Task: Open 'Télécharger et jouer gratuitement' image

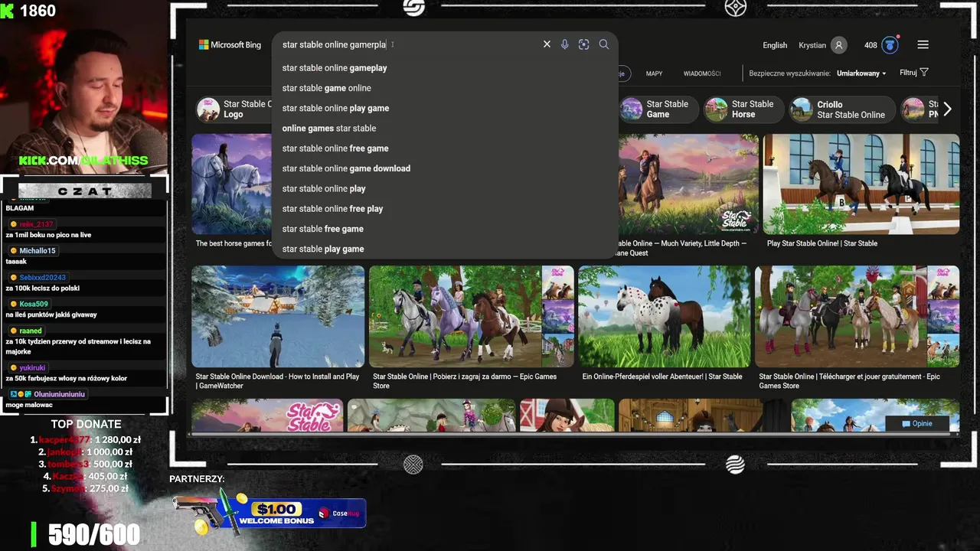Action: (857, 317)
